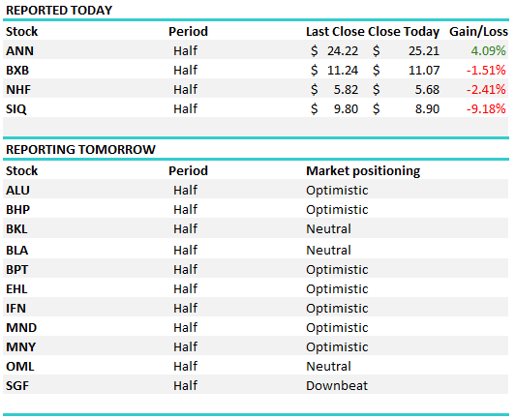Click the Gain/Loss column header

tap(478, 32)
